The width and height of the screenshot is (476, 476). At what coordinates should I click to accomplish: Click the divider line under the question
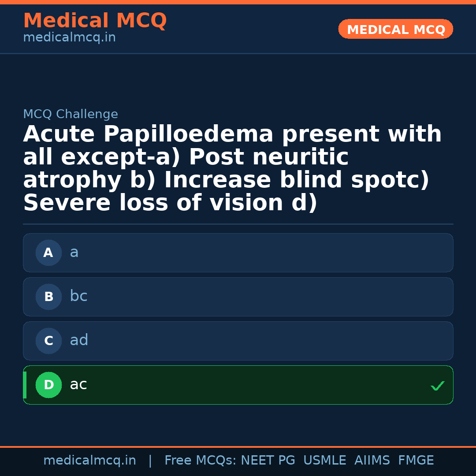[238, 223]
